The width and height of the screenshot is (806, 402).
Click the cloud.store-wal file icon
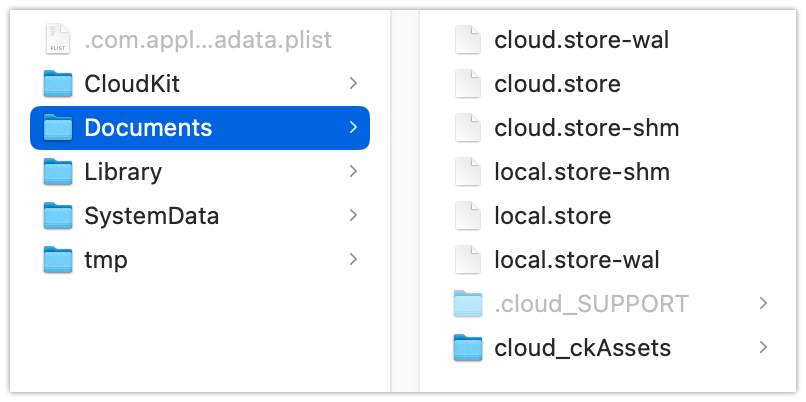tap(467, 40)
